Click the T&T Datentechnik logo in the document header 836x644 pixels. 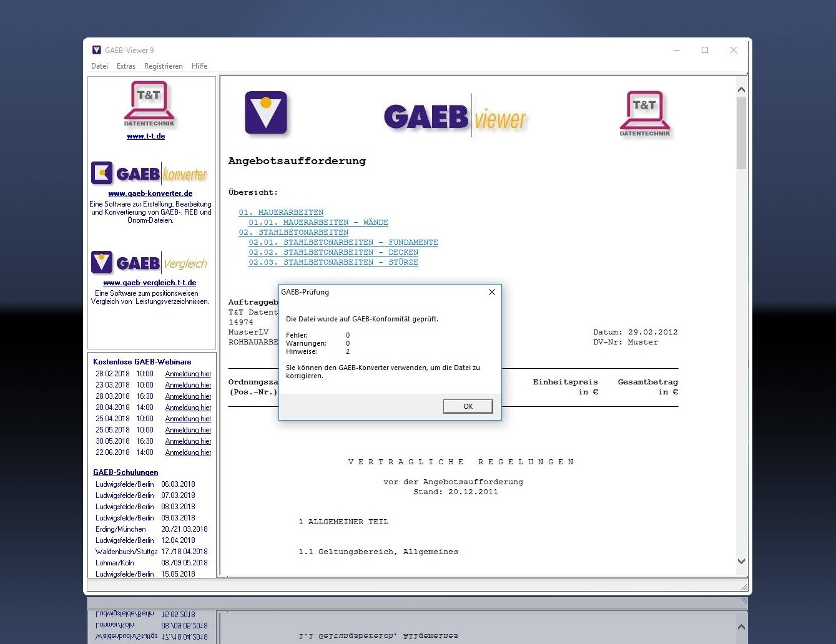click(x=644, y=114)
